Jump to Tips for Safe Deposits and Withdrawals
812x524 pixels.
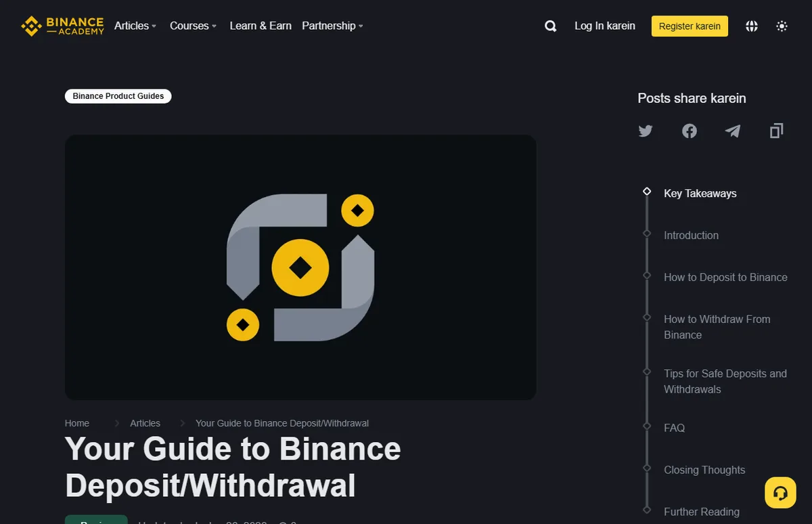tap(725, 381)
